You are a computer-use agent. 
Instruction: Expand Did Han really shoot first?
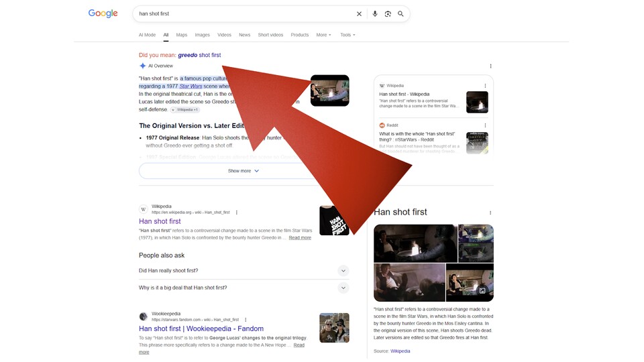[244, 270]
